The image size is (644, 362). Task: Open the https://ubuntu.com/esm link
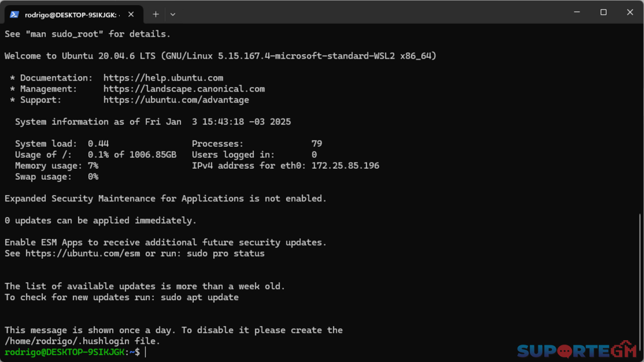click(82, 253)
